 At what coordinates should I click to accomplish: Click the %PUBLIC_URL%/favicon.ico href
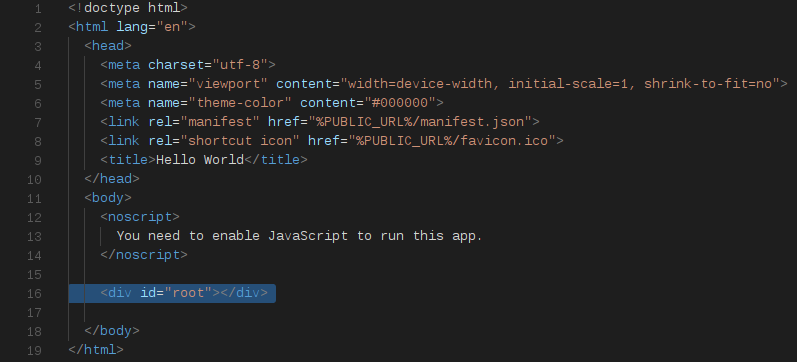pyautogui.click(x=452, y=141)
